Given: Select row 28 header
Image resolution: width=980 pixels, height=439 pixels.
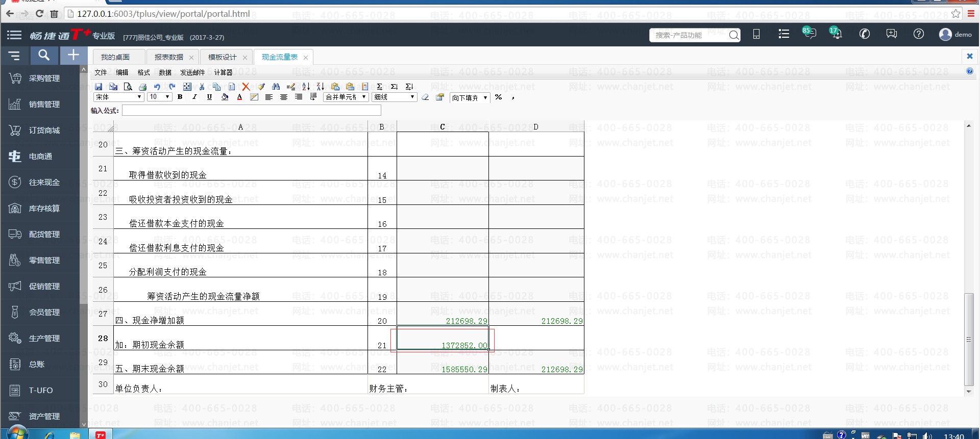Looking at the screenshot, I should (103, 338).
